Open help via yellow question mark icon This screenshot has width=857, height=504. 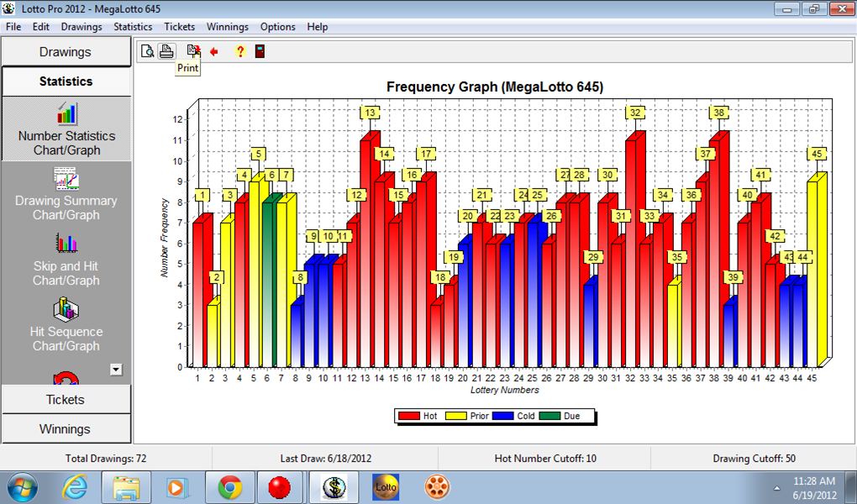click(240, 51)
